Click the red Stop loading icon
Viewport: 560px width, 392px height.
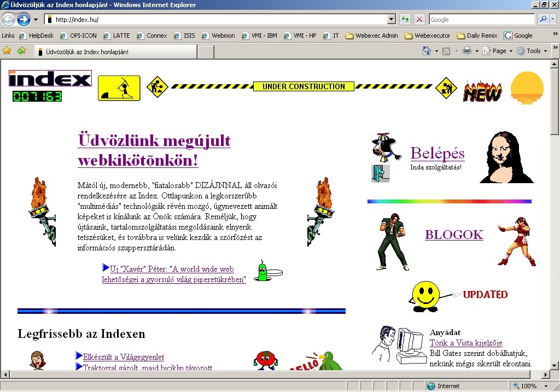[419, 19]
